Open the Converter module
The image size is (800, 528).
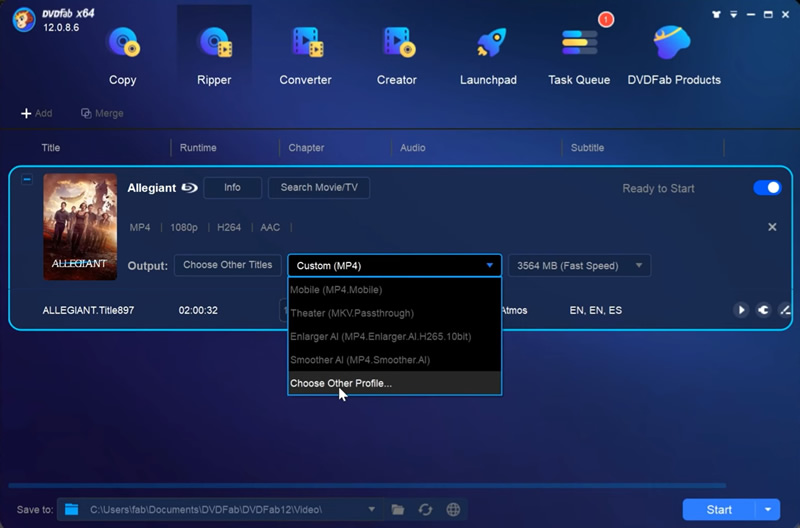[305, 55]
